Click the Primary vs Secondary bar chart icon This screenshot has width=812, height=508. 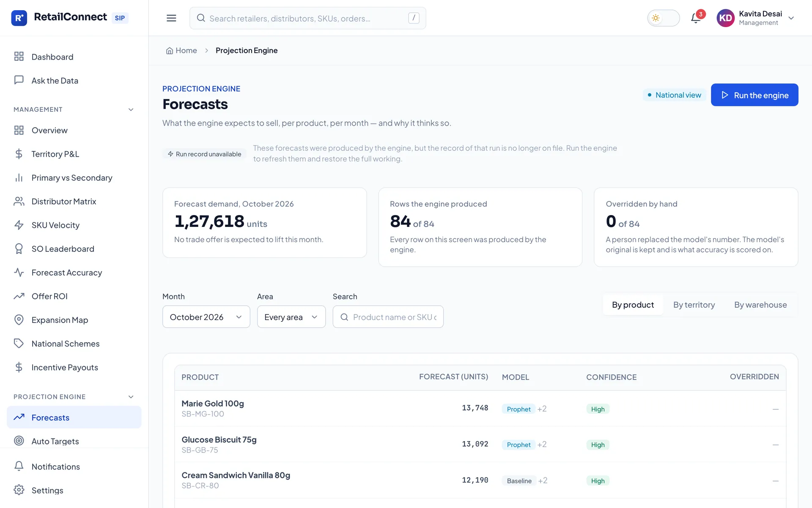pyautogui.click(x=19, y=177)
